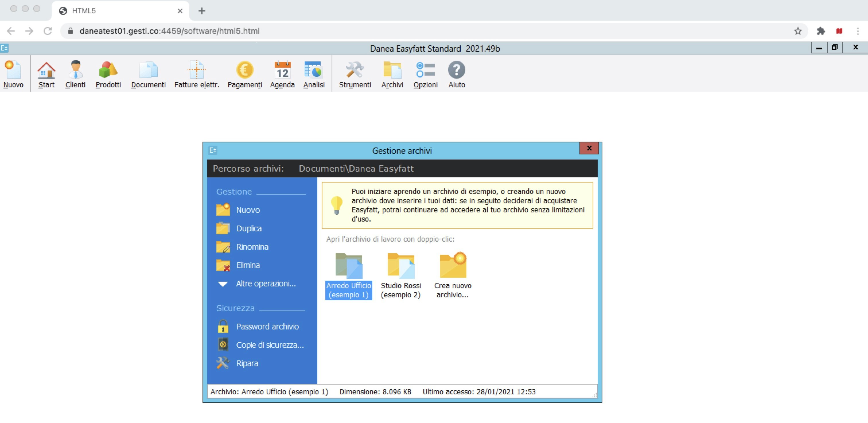Open the Clienti section
Viewport: 868px width, 423px height.
(75, 73)
